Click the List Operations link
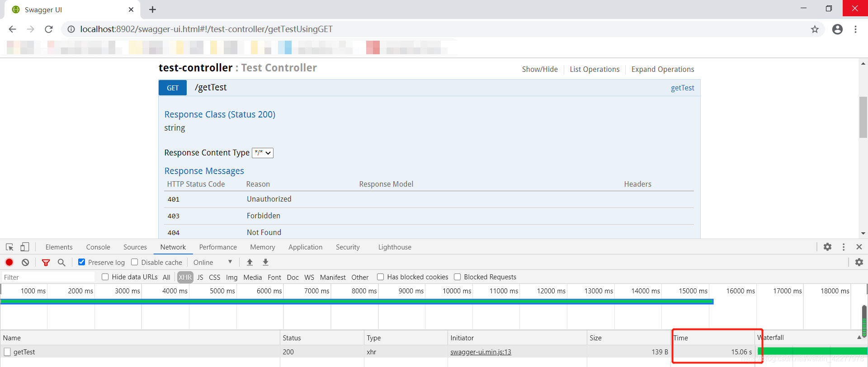868x367 pixels. click(x=594, y=69)
